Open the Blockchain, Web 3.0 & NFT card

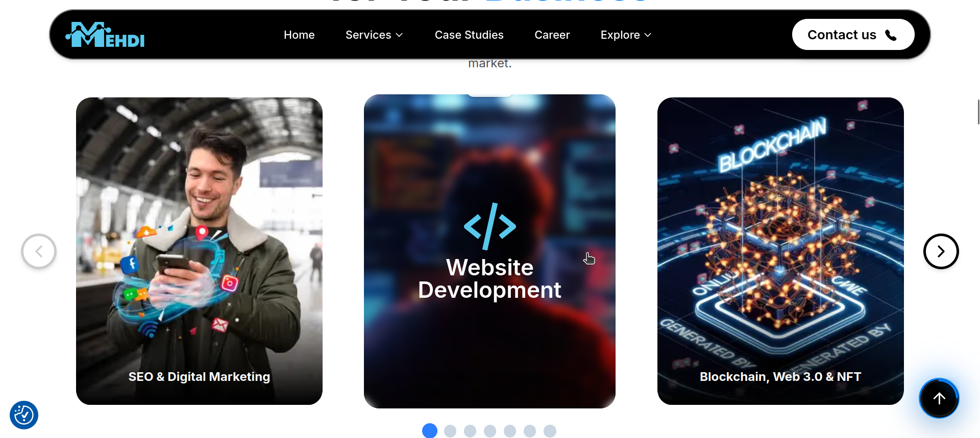(x=780, y=251)
